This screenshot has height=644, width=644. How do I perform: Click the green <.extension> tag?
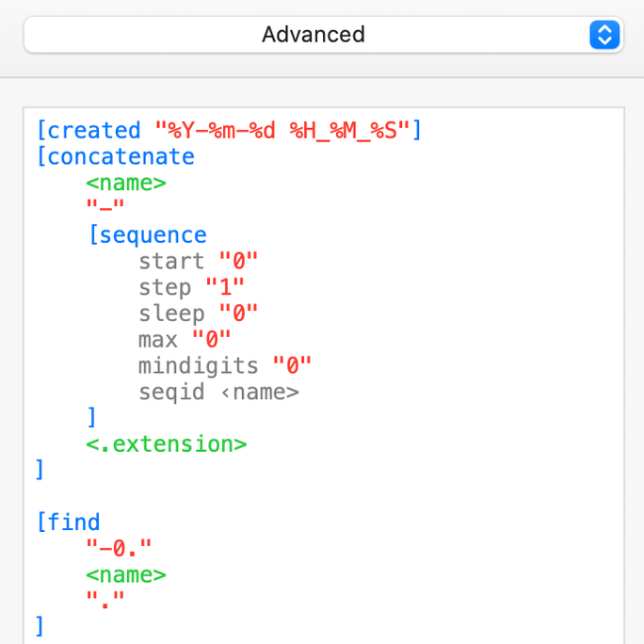tap(167, 443)
